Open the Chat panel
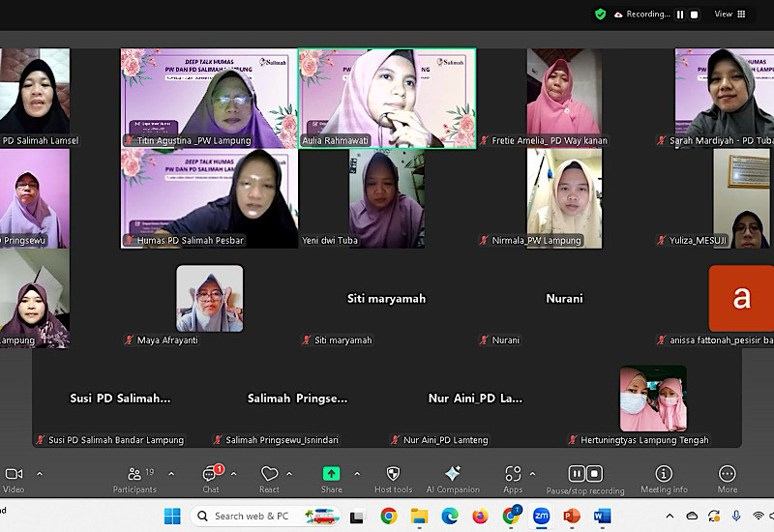The height and width of the screenshot is (532, 774). 211,480
